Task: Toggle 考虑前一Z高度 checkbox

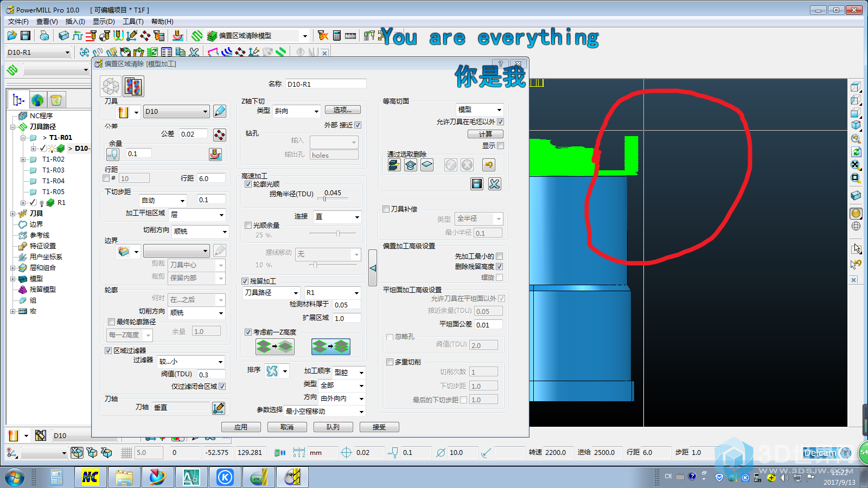Action: point(248,332)
